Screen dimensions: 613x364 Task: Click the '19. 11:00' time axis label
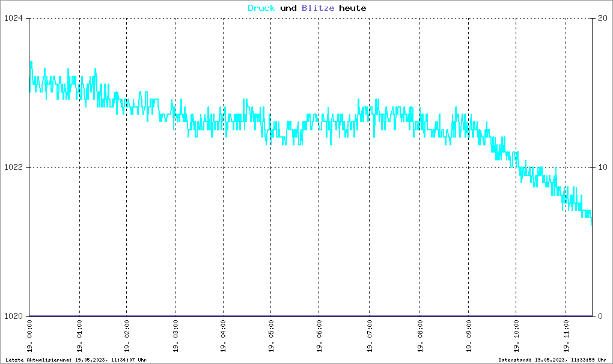click(x=566, y=337)
